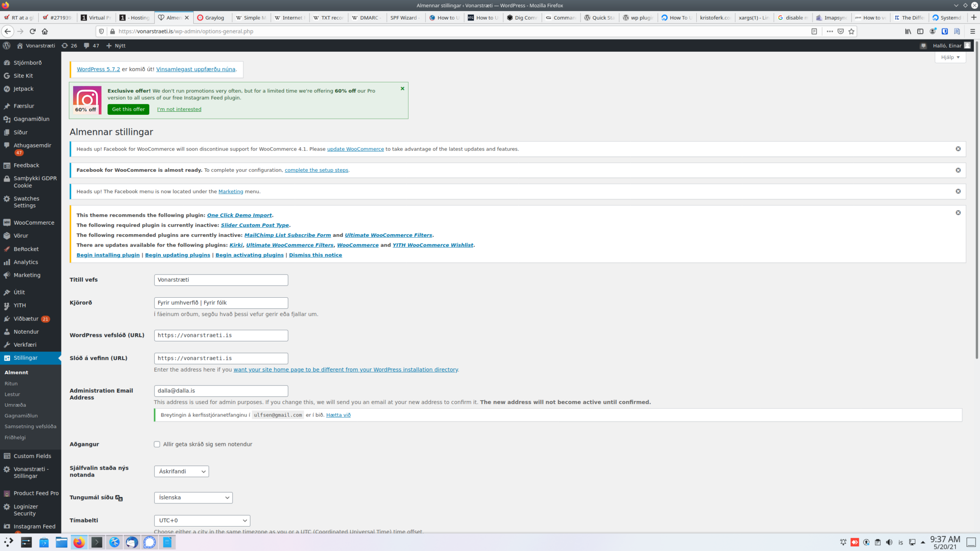
Task: Click Vinsamlegast uppfærðu núna link
Action: pyautogui.click(x=196, y=69)
